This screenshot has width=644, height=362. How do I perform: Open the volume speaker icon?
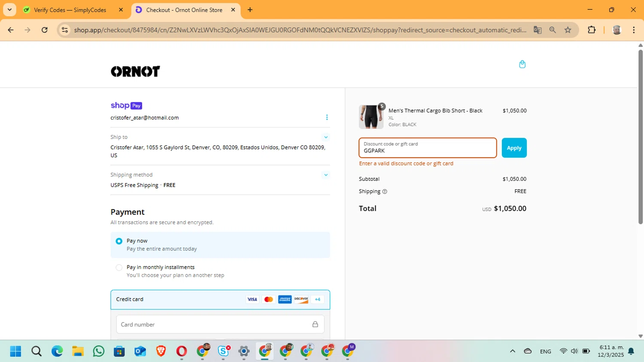tap(574, 351)
